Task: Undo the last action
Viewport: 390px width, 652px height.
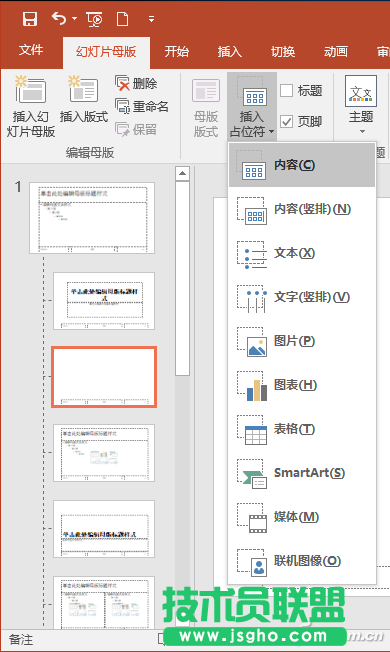Action: pos(59,18)
